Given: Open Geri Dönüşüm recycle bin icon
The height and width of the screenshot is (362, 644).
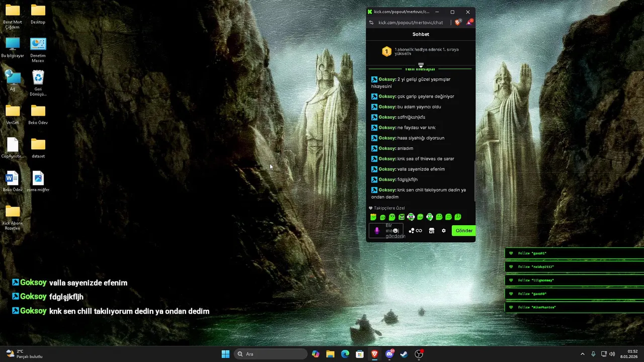Looking at the screenshot, I should pyautogui.click(x=38, y=83).
